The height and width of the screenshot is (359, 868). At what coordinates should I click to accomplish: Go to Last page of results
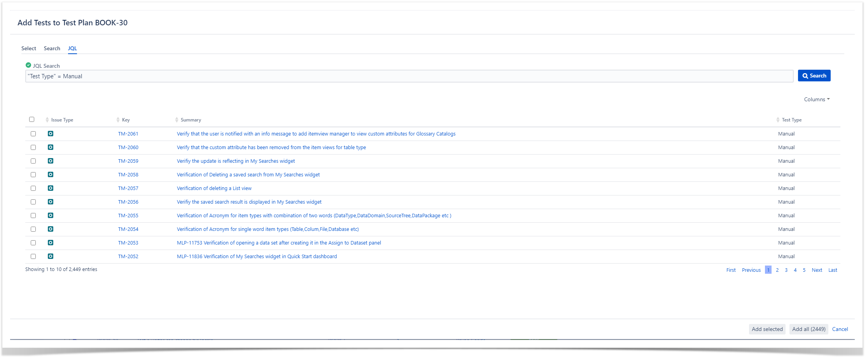click(833, 270)
